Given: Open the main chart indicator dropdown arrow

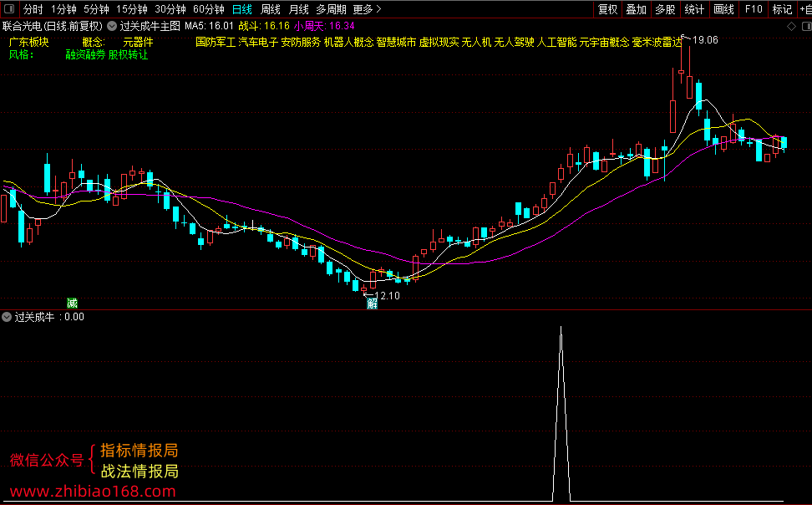Looking at the screenshot, I should click(112, 26).
